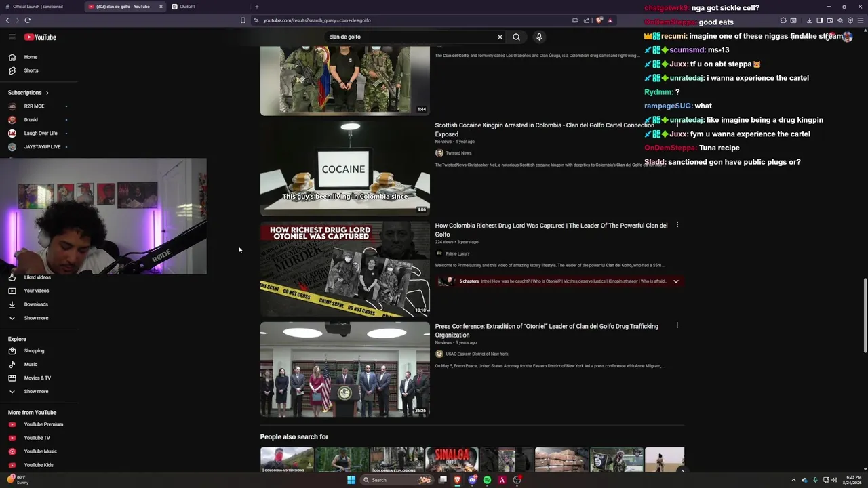Open three-dot menu for Otoniel captured video
The height and width of the screenshot is (488, 868).
click(x=677, y=225)
